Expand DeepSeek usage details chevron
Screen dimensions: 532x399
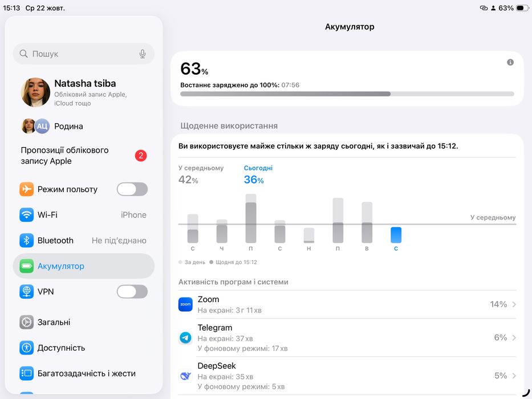click(514, 376)
